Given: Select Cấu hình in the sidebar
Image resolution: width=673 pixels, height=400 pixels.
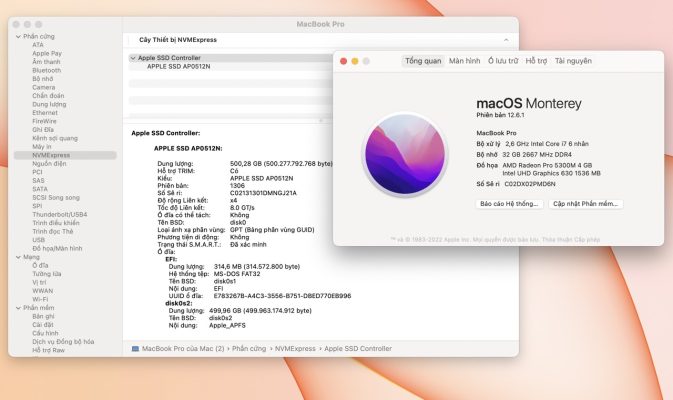Looking at the screenshot, I should [45, 333].
